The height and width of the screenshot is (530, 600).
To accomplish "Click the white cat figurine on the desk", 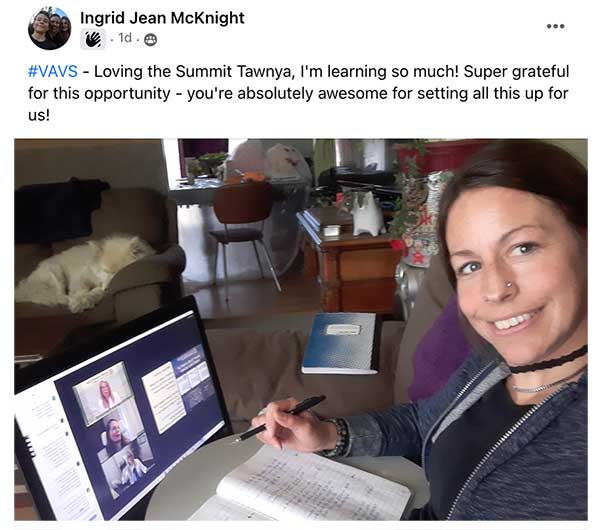I will (x=368, y=214).
